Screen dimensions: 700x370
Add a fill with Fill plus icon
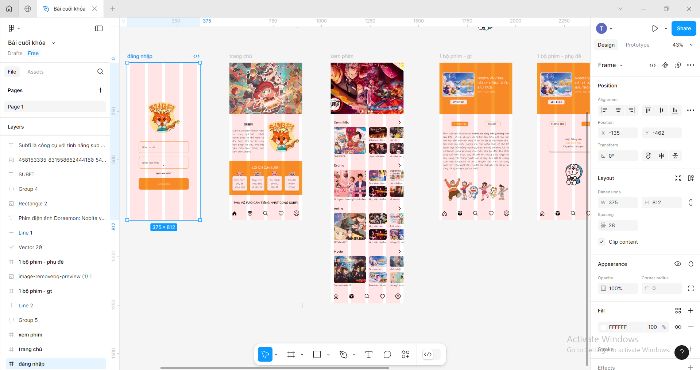click(x=691, y=310)
